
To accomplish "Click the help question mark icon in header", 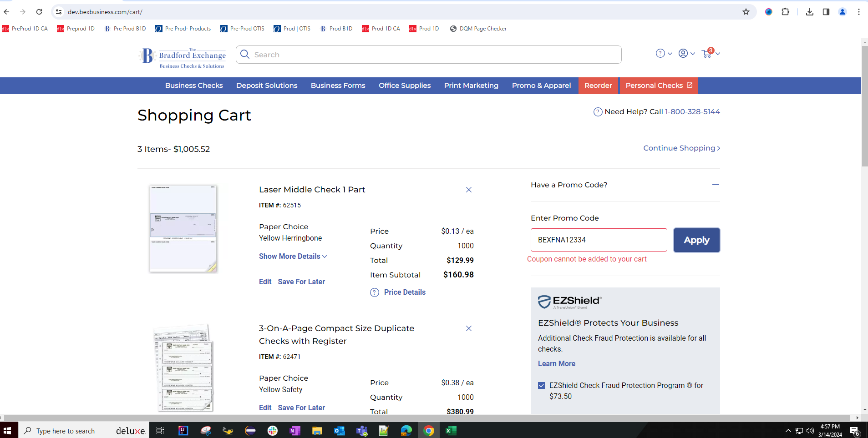I will pos(660,54).
